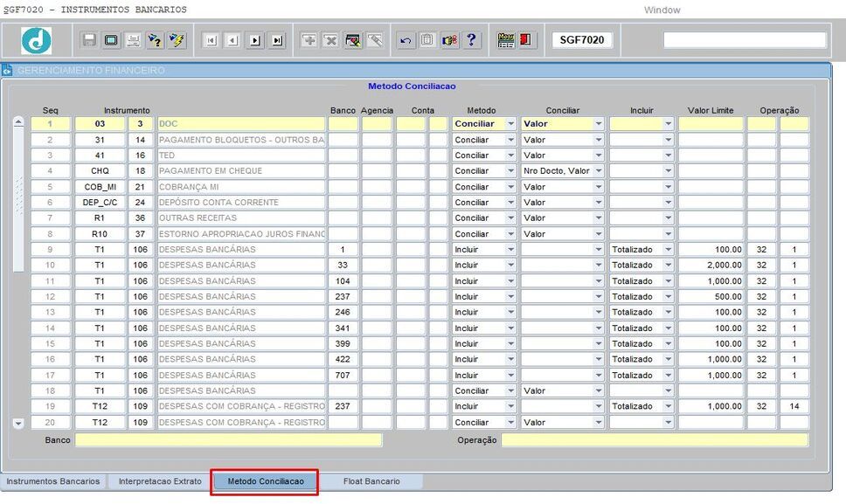Open the Metodo dropdown in Seq 12 row

point(510,296)
